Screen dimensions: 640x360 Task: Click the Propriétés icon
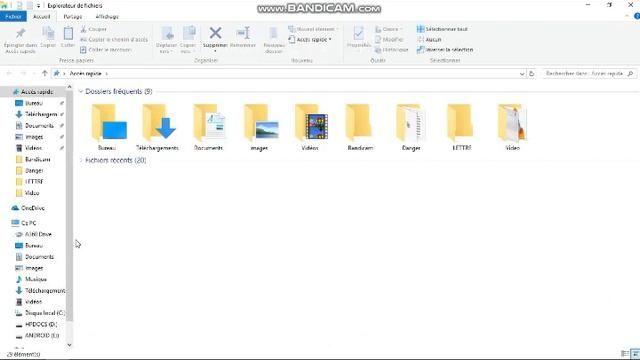click(358, 33)
